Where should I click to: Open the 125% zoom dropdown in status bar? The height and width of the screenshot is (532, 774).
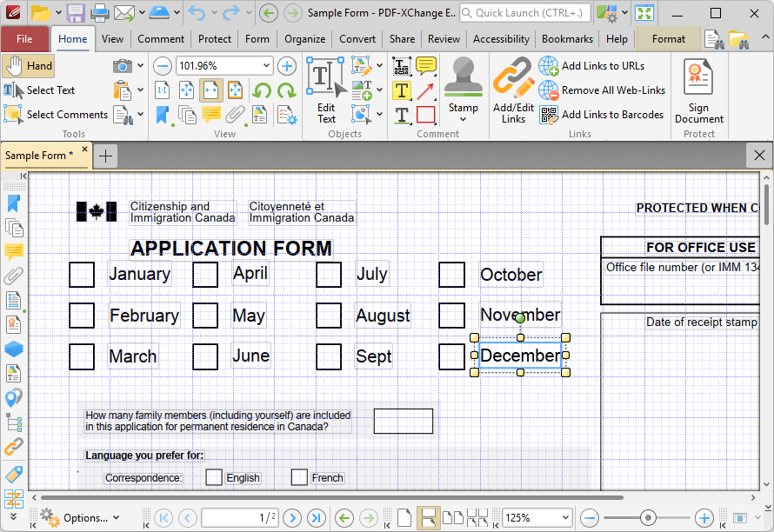click(x=565, y=518)
